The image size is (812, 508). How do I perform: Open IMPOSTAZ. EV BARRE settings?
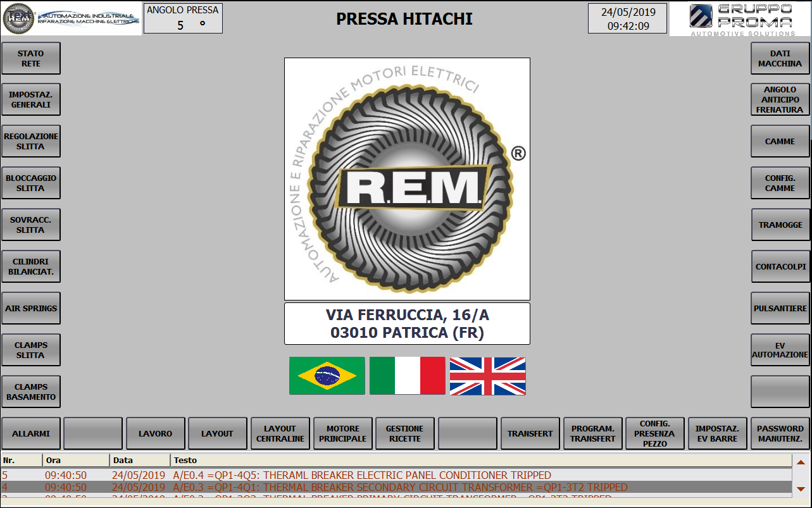pyautogui.click(x=718, y=434)
